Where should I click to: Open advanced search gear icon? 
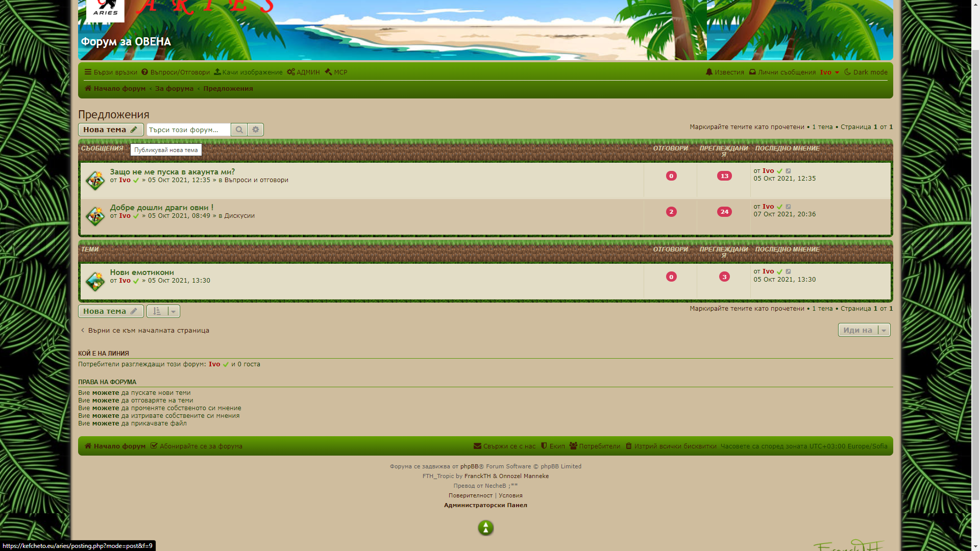click(x=256, y=130)
